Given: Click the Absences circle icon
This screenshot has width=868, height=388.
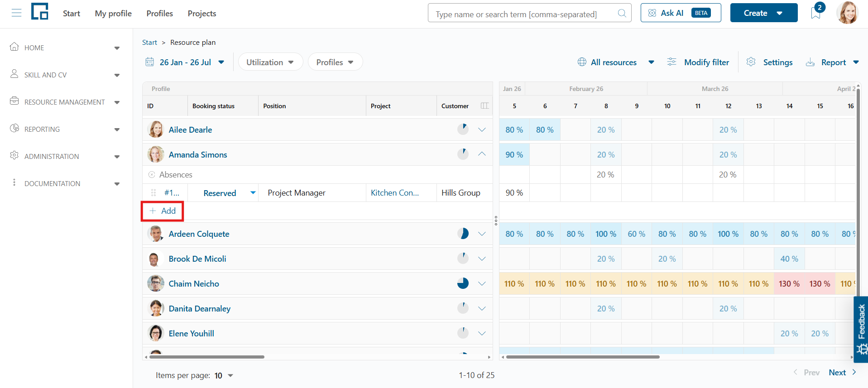Looking at the screenshot, I should click(x=152, y=175).
